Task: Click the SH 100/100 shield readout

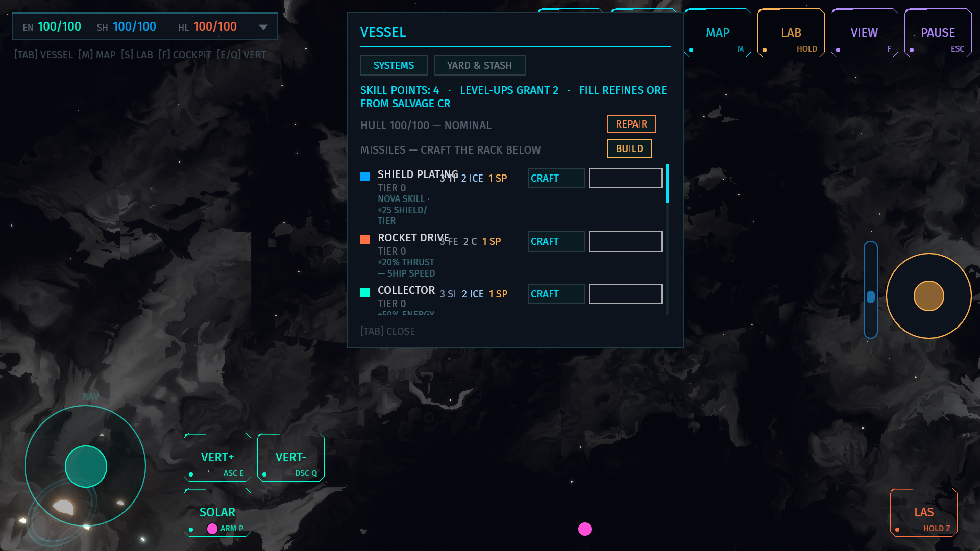Action: (127, 27)
